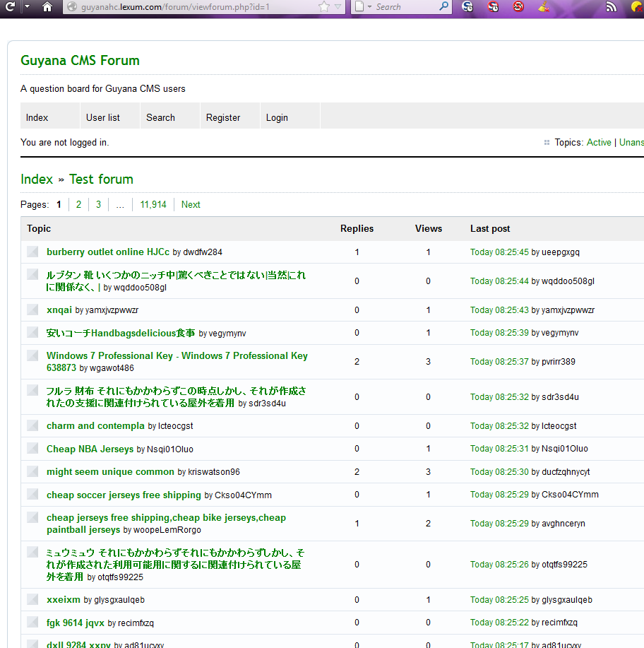Screen dimensions: 644x648
Task: Bookmark this page with the star icon
Action: (323, 7)
